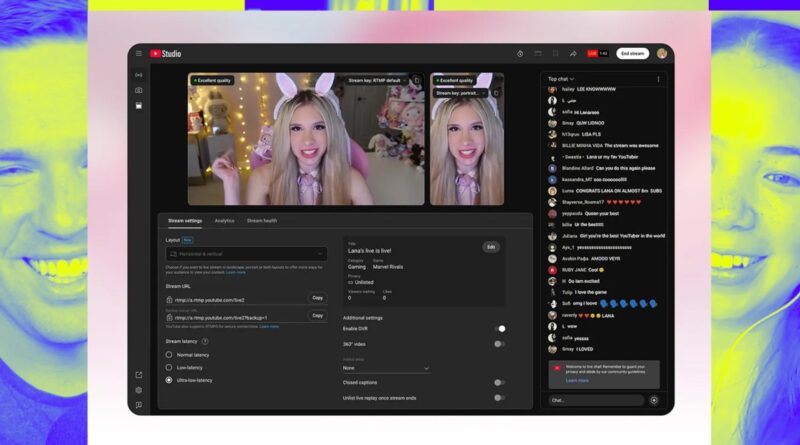The width and height of the screenshot is (800, 445).
Task: Open the Stream health tab
Action: [x=262, y=220]
